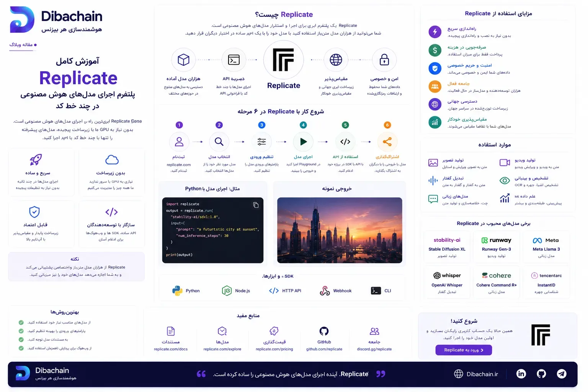The width and height of the screenshot is (588, 392).
Task: Click the LinkedIn icon in footer
Action: click(x=521, y=374)
